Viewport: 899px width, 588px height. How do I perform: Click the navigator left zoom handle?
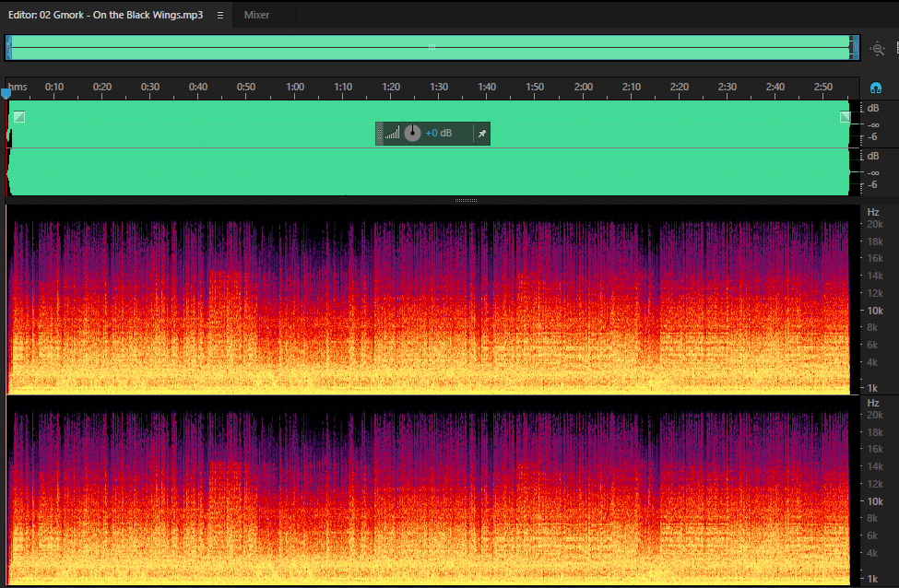coord(8,48)
